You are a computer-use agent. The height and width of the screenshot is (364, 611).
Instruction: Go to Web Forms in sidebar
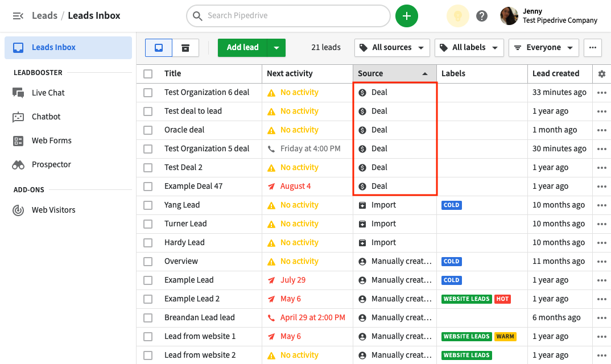tap(51, 140)
